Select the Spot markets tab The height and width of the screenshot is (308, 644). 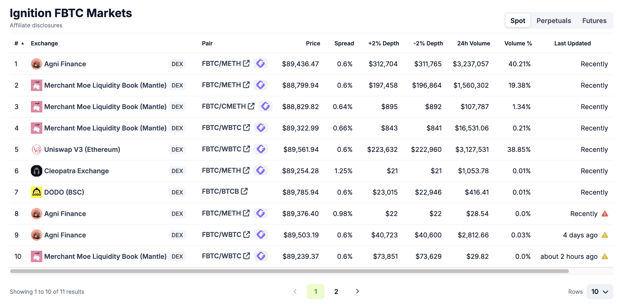(x=518, y=21)
